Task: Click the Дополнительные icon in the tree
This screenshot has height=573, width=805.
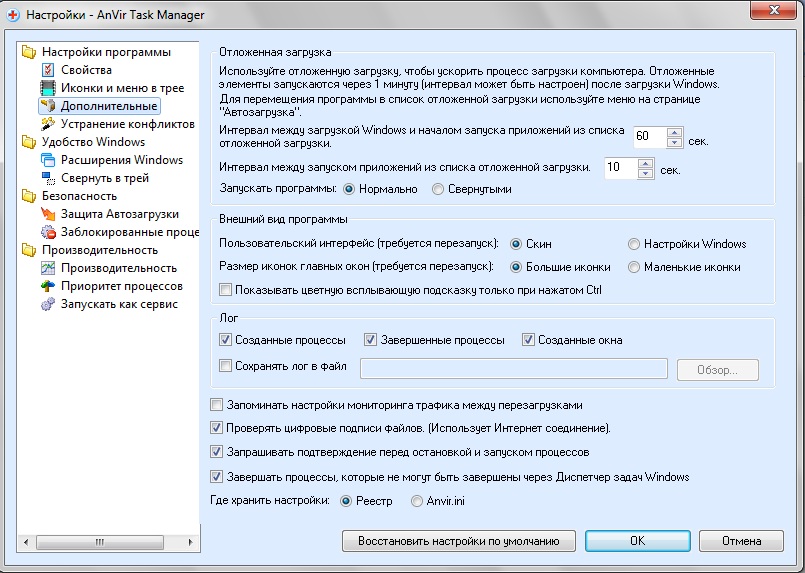Action: click(48, 106)
